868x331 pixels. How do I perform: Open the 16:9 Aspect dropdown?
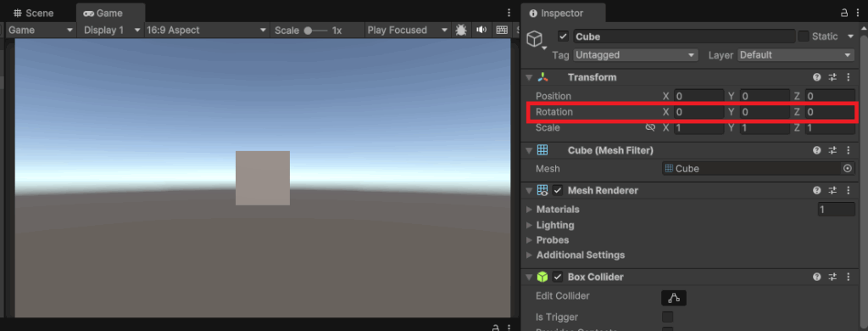click(x=207, y=30)
